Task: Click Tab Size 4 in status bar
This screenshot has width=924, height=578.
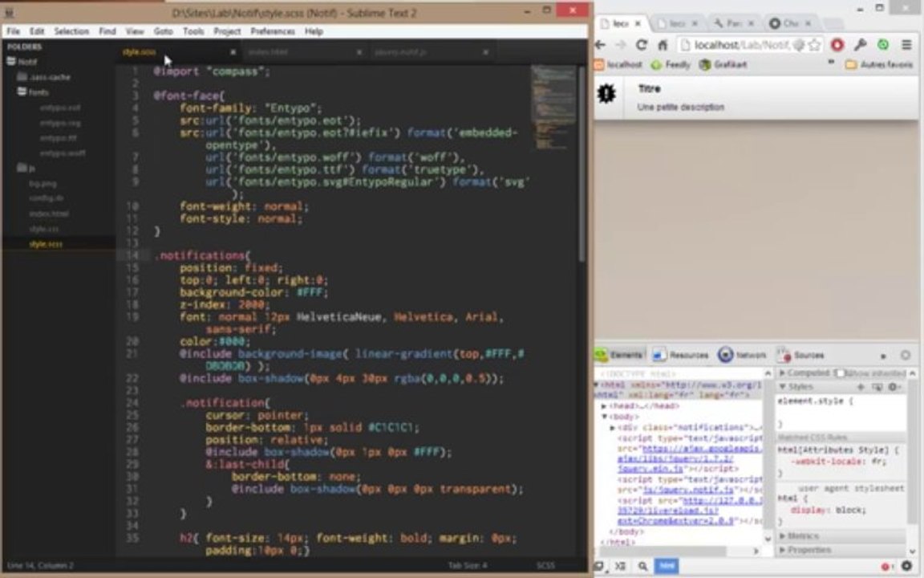Action: (468, 565)
